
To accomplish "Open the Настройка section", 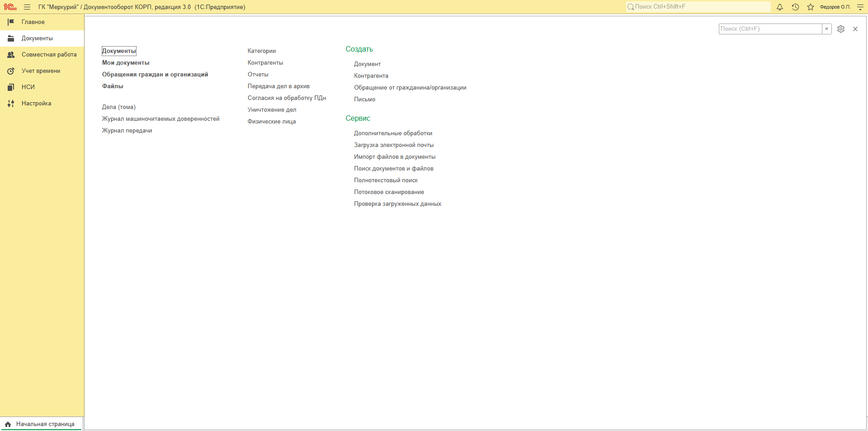I will pyautogui.click(x=42, y=103).
